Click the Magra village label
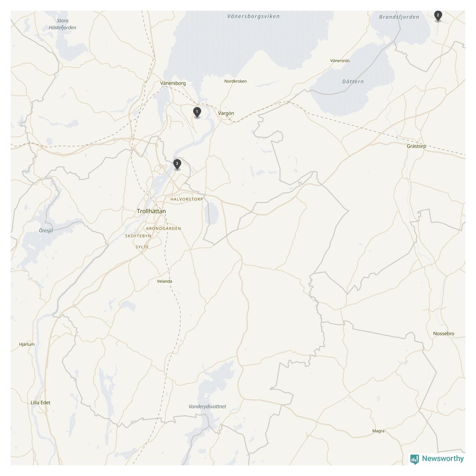Image resolution: width=476 pixels, height=476 pixels. pos(378,431)
